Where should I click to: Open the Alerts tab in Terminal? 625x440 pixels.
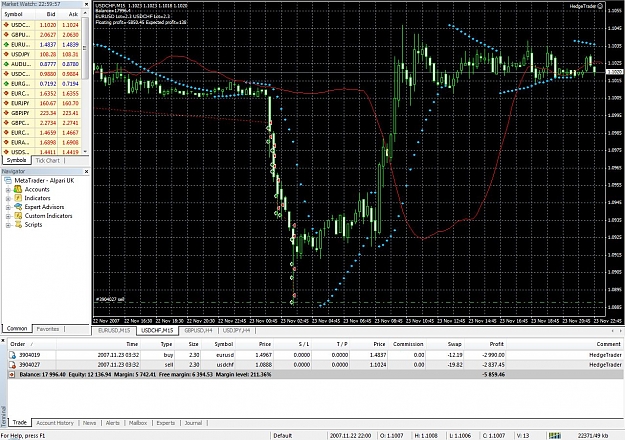pyautogui.click(x=112, y=423)
